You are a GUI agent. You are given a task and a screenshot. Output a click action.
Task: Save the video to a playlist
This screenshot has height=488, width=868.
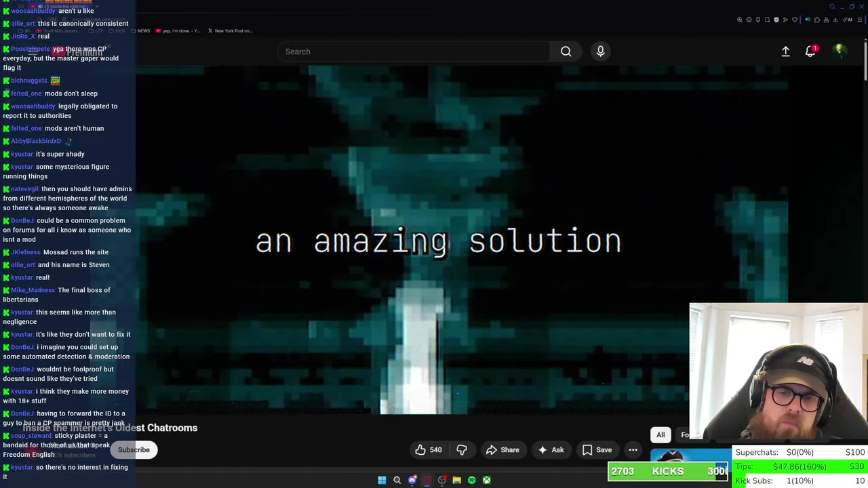(597, 449)
